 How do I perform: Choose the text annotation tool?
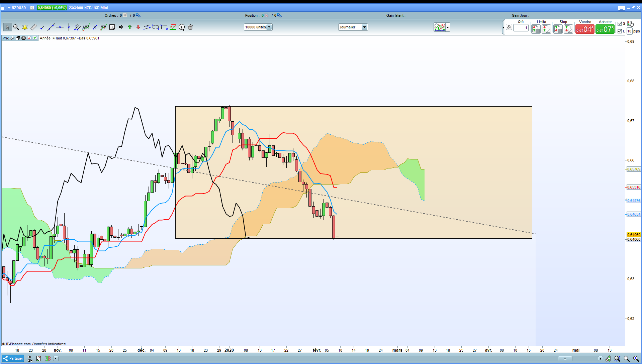click(x=112, y=27)
